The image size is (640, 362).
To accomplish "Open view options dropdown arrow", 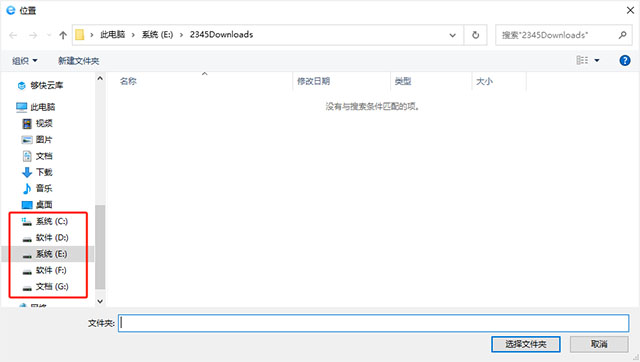I will 597,61.
